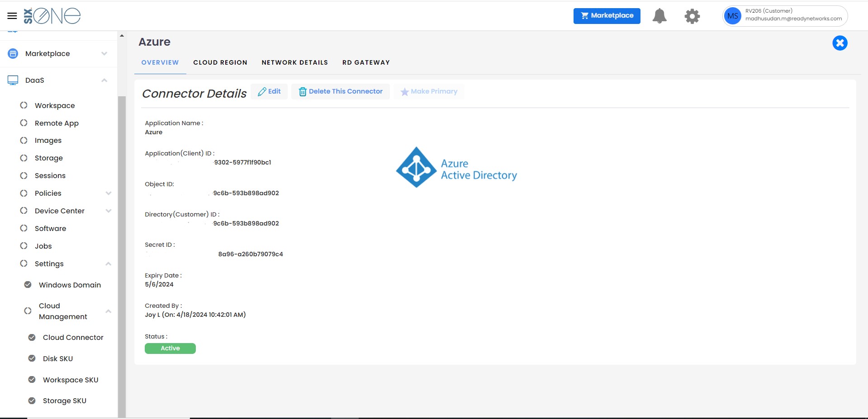The height and width of the screenshot is (419, 868).
Task: Click Make Primary button
Action: point(429,91)
